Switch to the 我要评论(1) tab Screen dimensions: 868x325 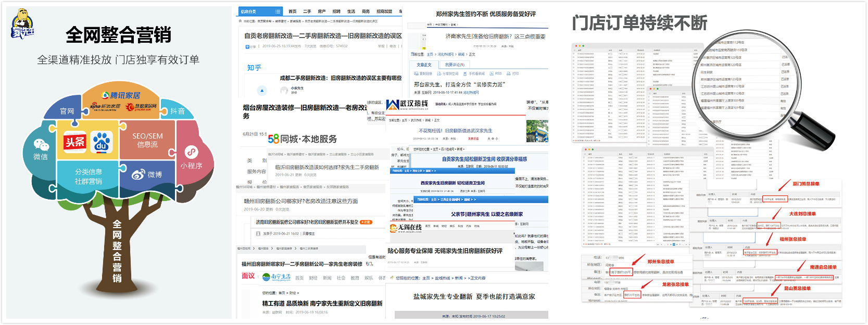tap(455, 65)
